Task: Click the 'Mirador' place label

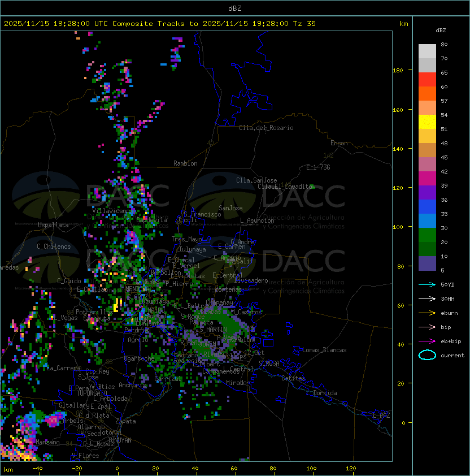Action: (x=238, y=383)
